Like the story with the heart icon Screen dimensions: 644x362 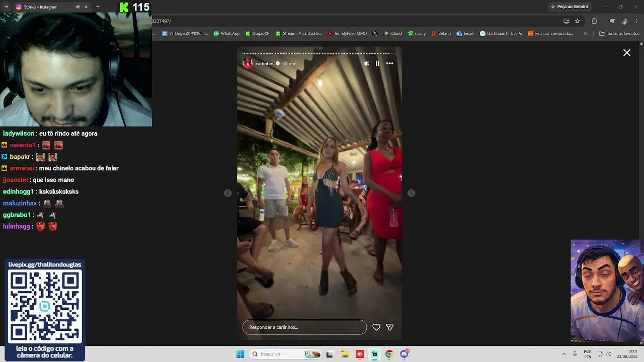pos(376,327)
